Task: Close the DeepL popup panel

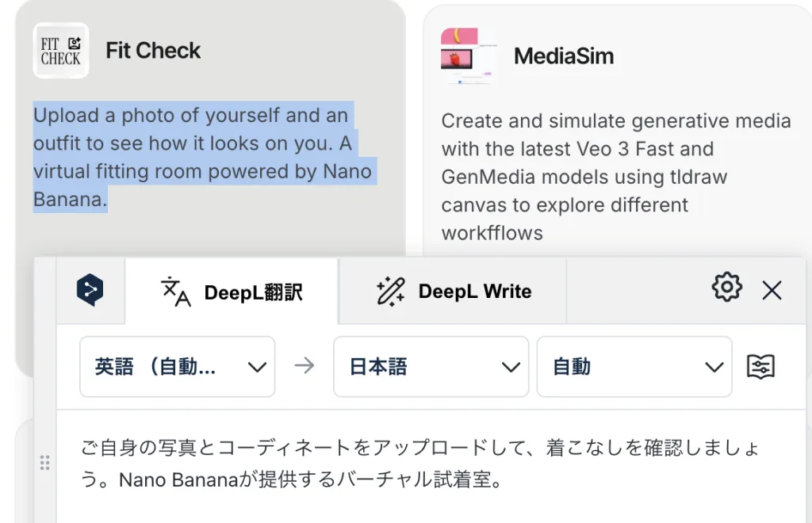Action: [772, 290]
